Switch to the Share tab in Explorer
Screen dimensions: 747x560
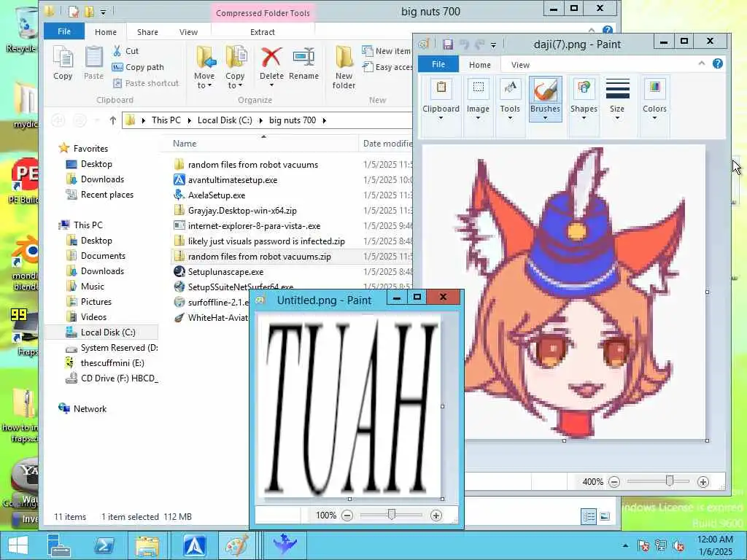point(147,32)
